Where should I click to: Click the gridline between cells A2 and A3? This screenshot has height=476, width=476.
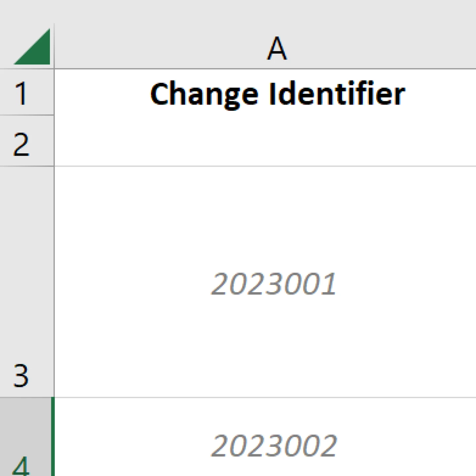click(x=264, y=166)
